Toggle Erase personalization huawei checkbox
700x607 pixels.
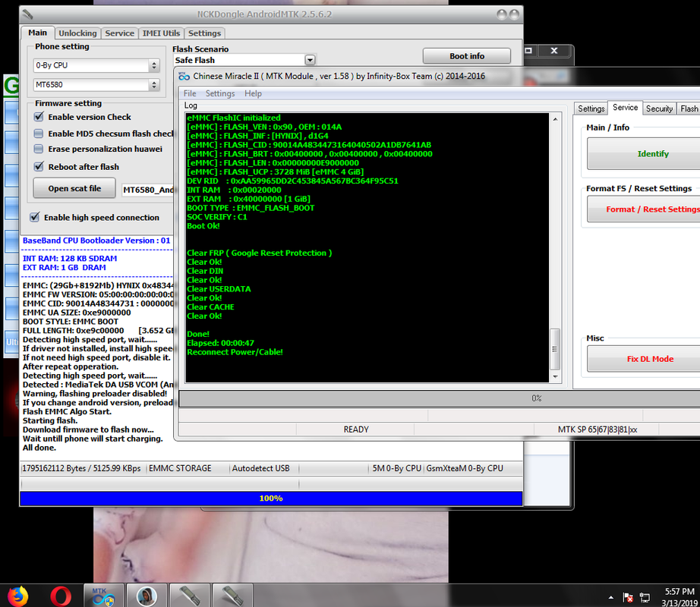(x=39, y=149)
